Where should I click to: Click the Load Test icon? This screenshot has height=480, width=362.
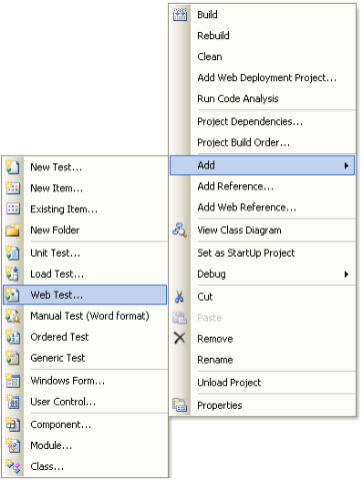click(13, 274)
